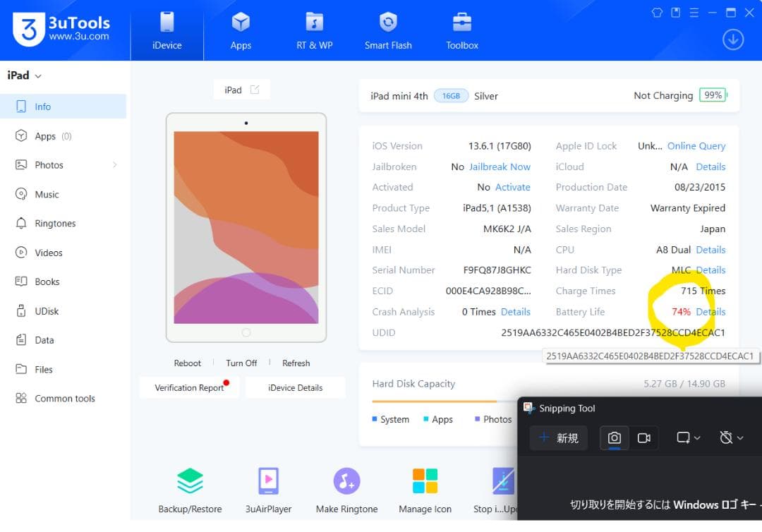Open iDevice Details
The height and width of the screenshot is (532, 762).
295,387
